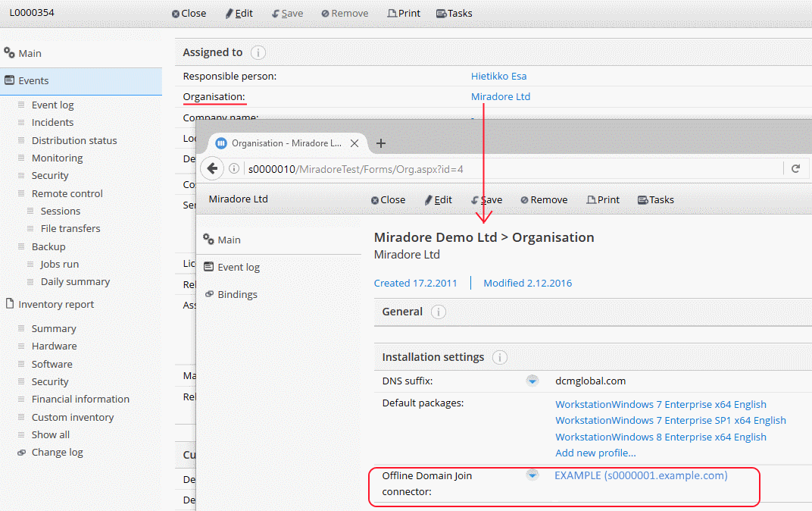Print the L0000354 asset page
The height and width of the screenshot is (511, 812).
404,14
